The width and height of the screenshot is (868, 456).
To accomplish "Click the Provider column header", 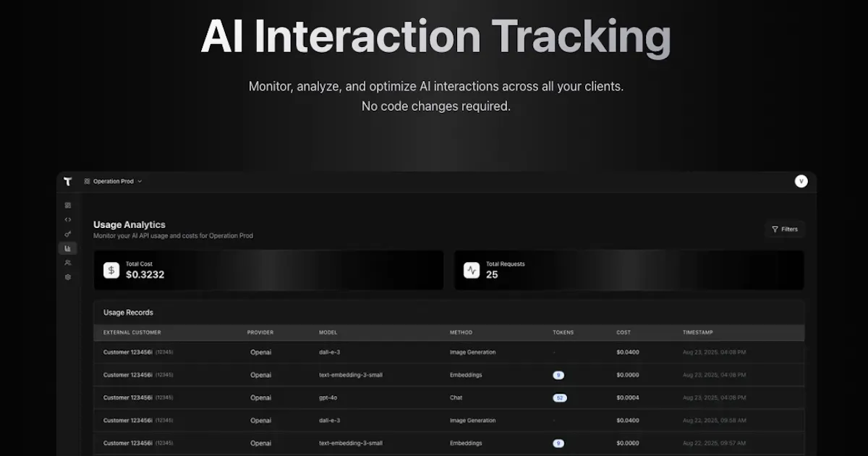I will 260,332.
